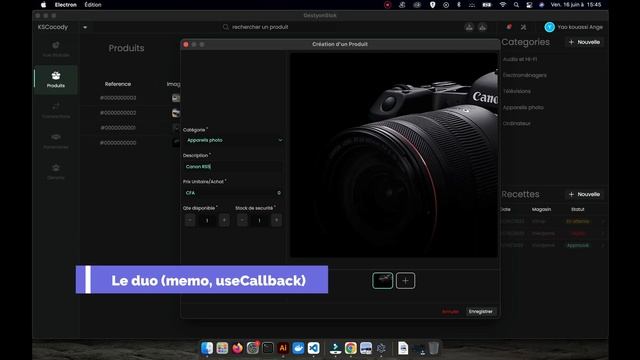
Task: Click the search magnifier icon in top bar
Action: pyautogui.click(x=225, y=27)
